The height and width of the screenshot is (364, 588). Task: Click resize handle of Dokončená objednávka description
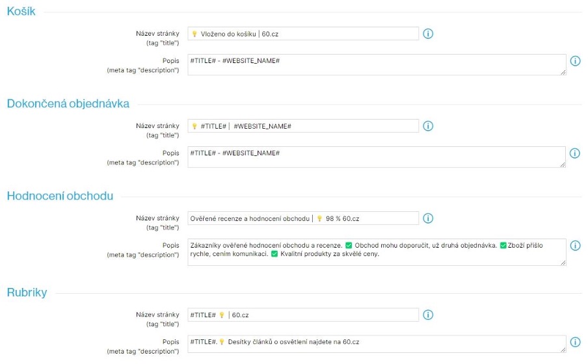(x=563, y=164)
